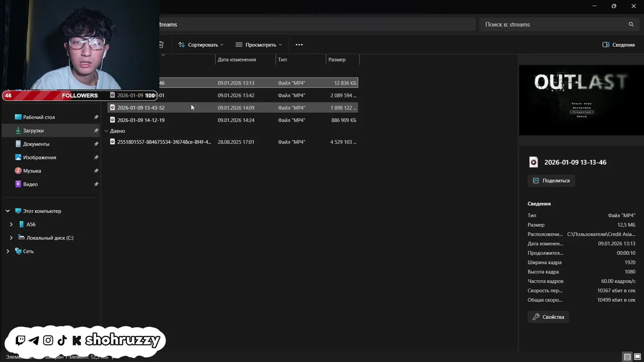Click date 09.01.2026 13:13 in first row

236,83
